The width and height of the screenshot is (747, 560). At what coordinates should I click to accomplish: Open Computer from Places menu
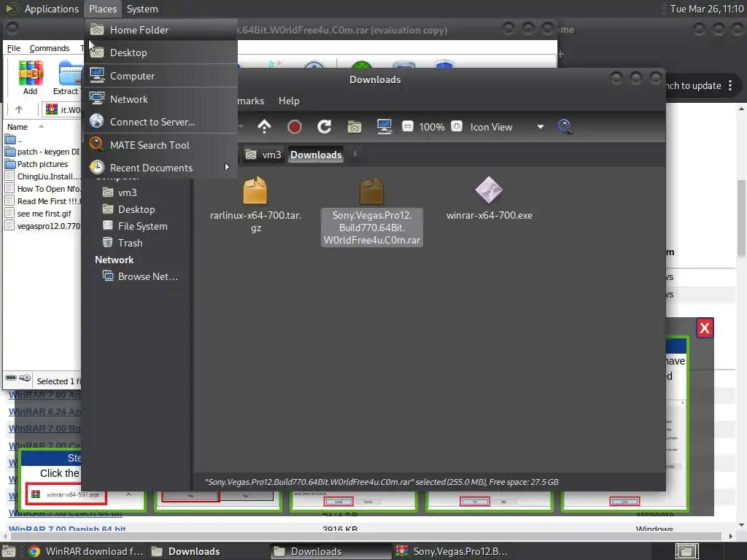(161, 76)
